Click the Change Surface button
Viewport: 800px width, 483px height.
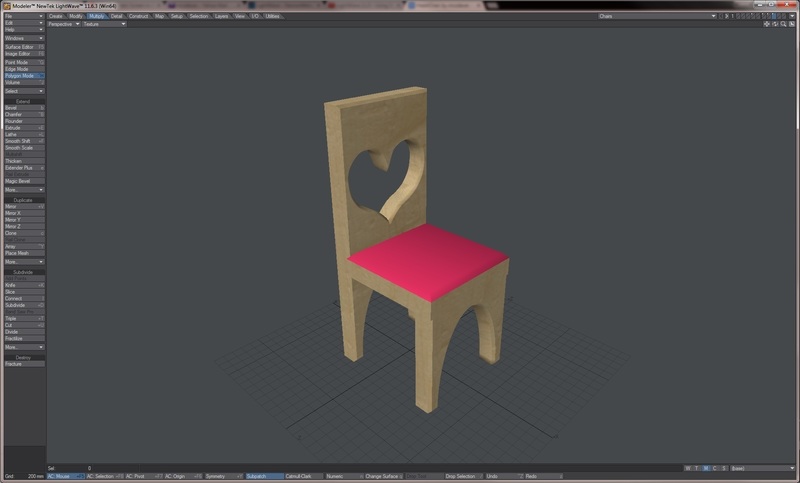pyautogui.click(x=384, y=476)
